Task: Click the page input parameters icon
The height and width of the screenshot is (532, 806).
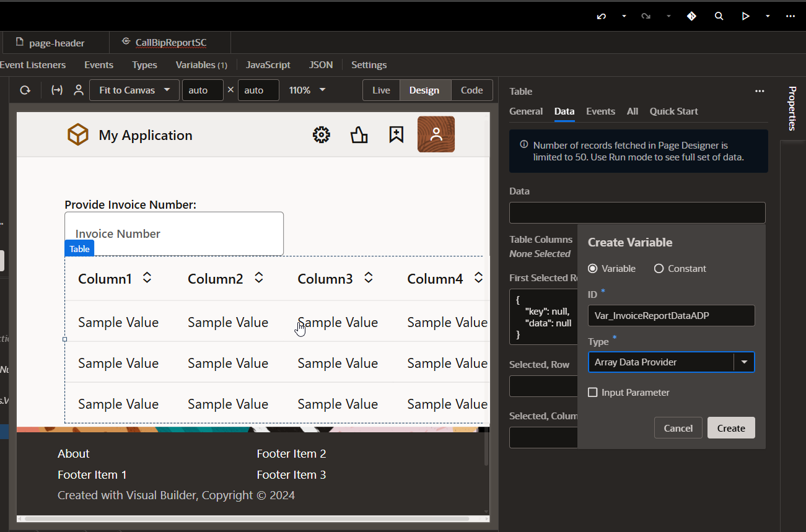Action: coord(56,90)
